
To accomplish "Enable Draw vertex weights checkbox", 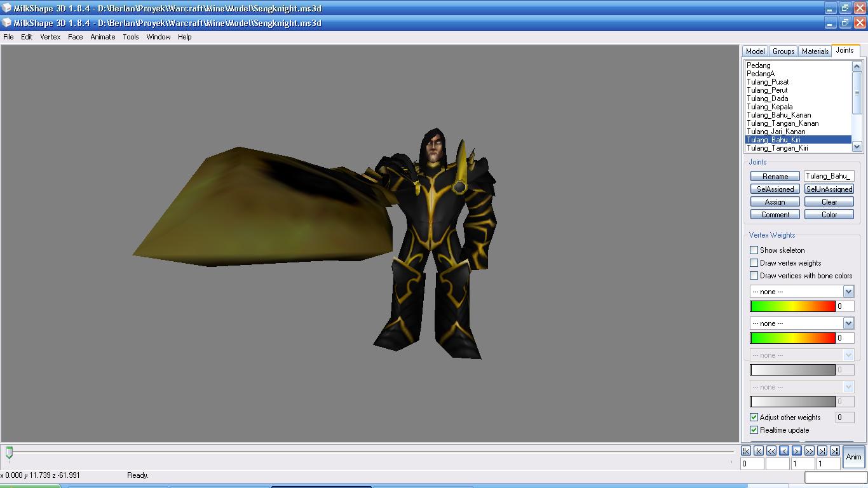I will coord(754,263).
